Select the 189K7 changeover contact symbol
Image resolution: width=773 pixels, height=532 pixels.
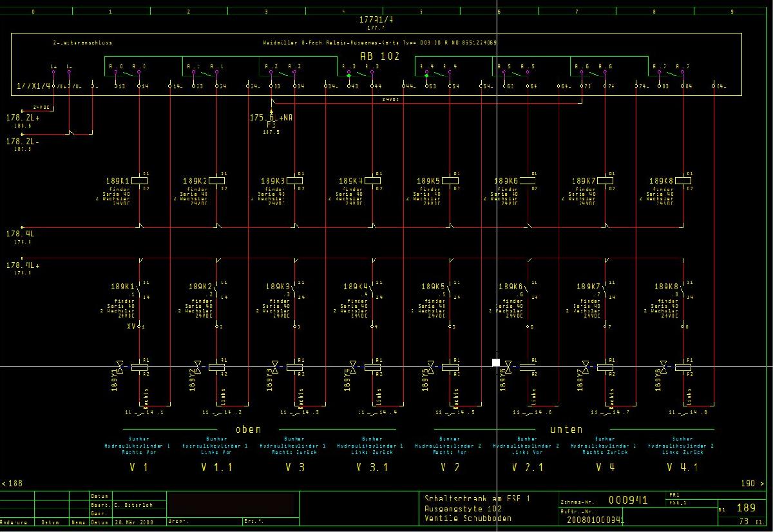(x=605, y=291)
